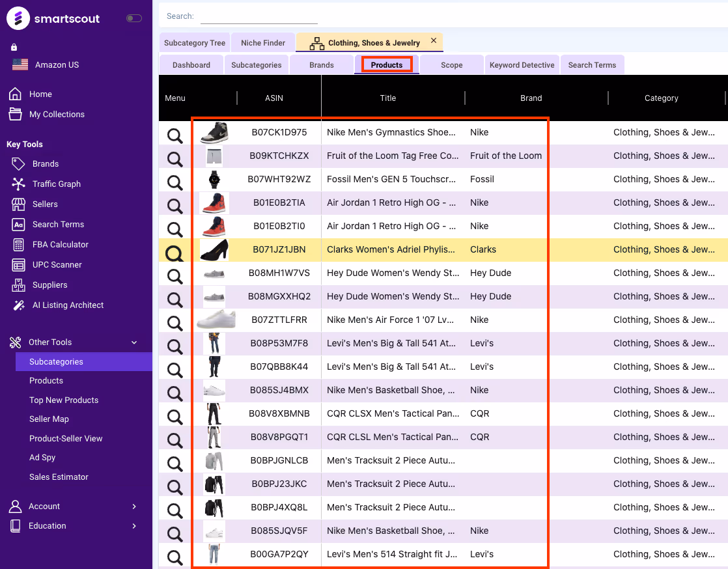Image resolution: width=728 pixels, height=569 pixels.
Task: Open the Search Terms tab in the tab bar
Action: [592, 65]
